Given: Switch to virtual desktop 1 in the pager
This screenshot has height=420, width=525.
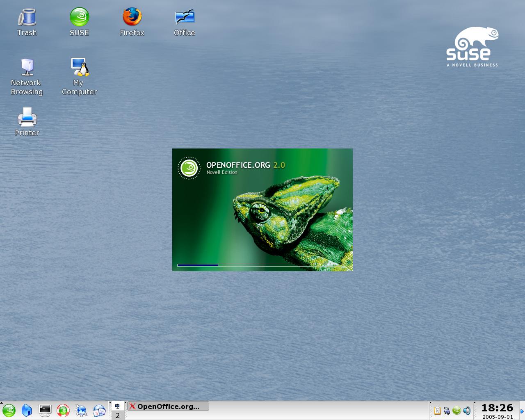Looking at the screenshot, I should click(x=118, y=406).
